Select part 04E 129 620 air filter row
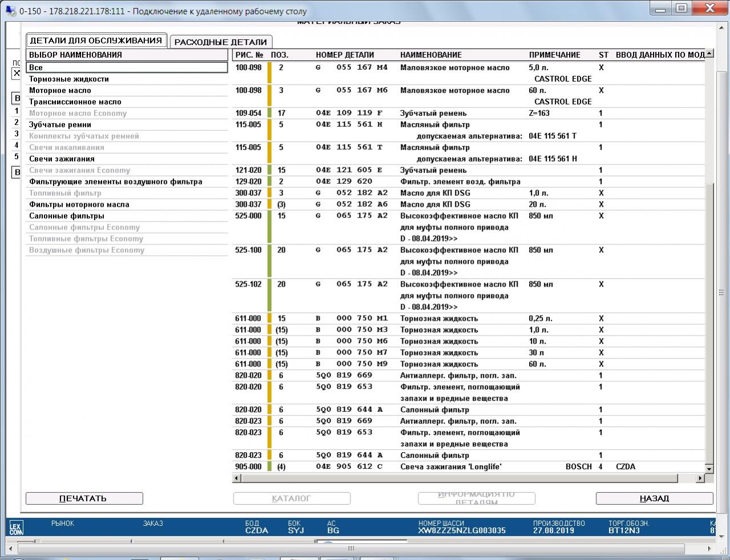 469,182
